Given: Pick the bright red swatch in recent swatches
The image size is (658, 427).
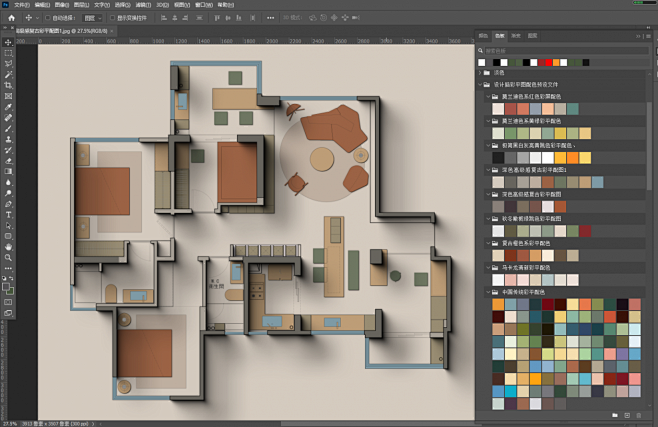Looking at the screenshot, I should pos(548,62).
